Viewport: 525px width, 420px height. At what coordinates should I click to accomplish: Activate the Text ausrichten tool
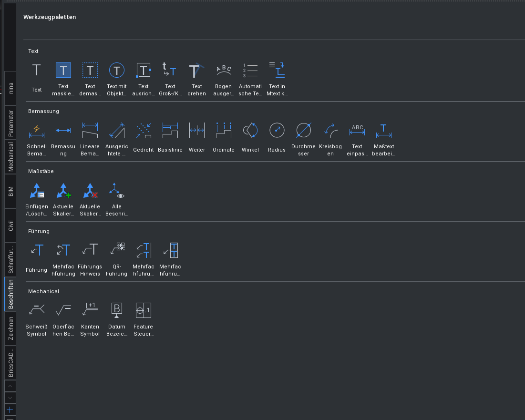tap(144, 78)
